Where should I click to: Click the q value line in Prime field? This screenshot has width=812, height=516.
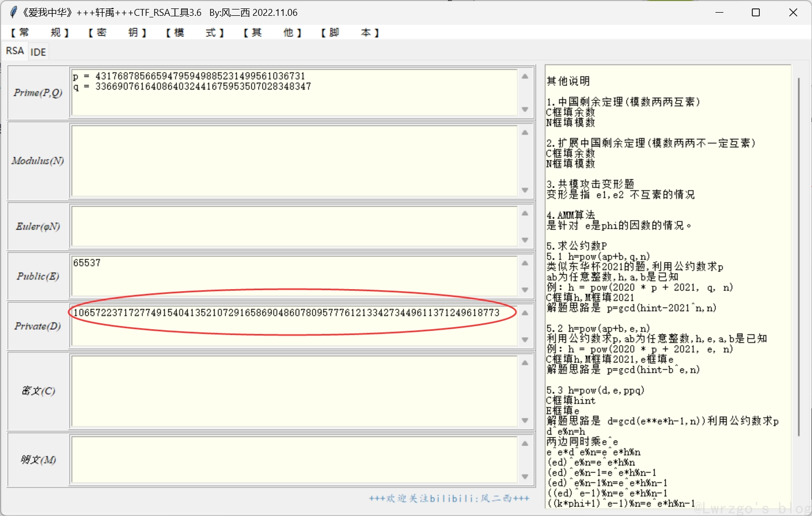tap(192, 87)
